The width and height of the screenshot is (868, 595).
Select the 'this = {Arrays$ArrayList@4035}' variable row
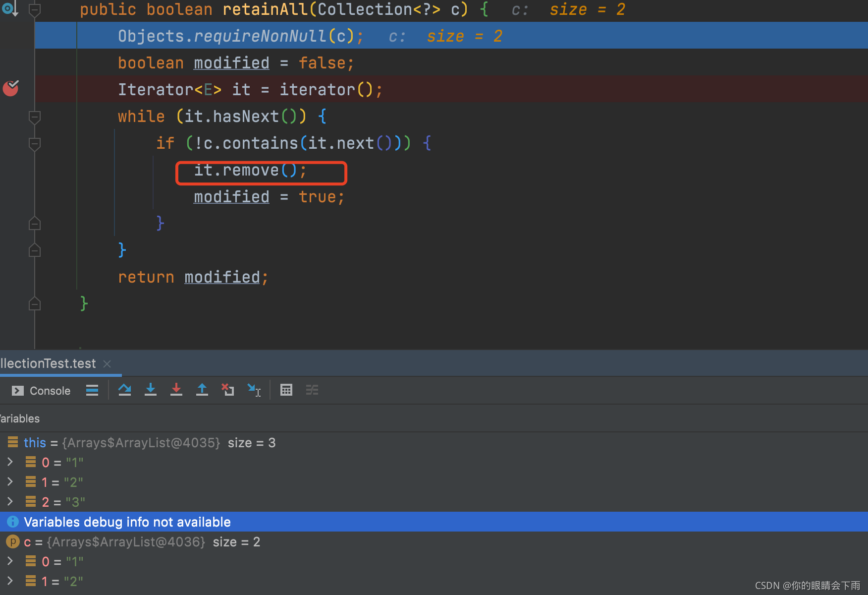(x=434, y=442)
